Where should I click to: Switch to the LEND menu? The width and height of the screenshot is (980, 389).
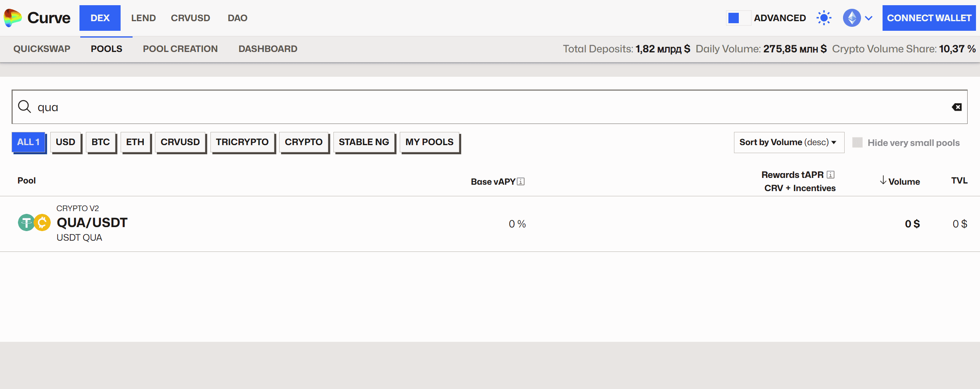[x=143, y=18]
